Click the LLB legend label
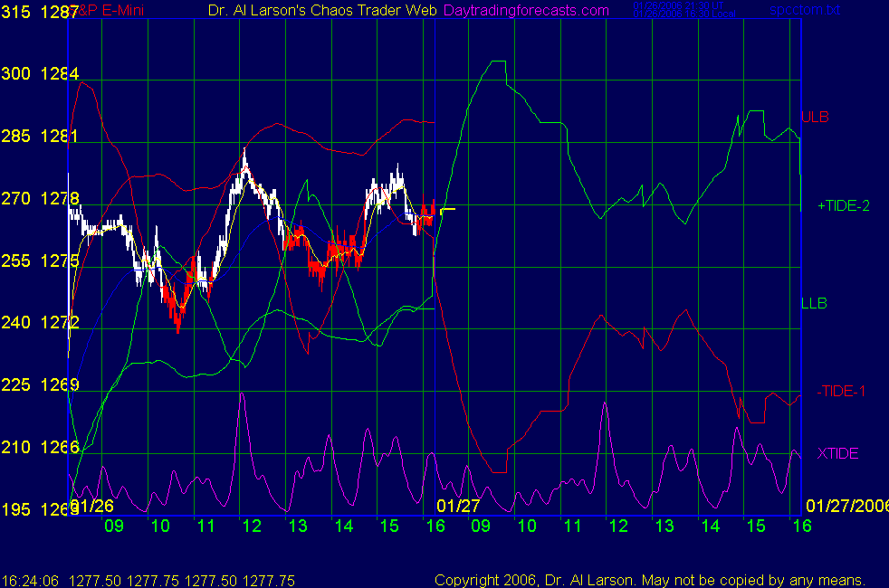Viewport: 889px width, 588px height. 814,303
